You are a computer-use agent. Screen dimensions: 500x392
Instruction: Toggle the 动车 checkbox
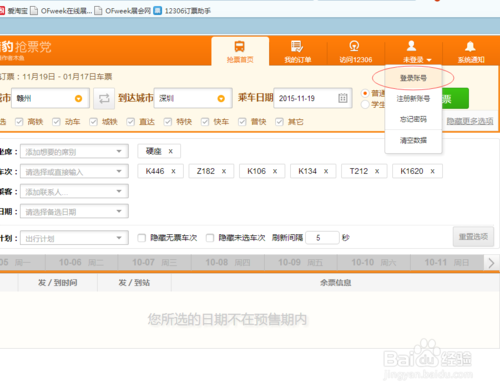tap(56, 122)
